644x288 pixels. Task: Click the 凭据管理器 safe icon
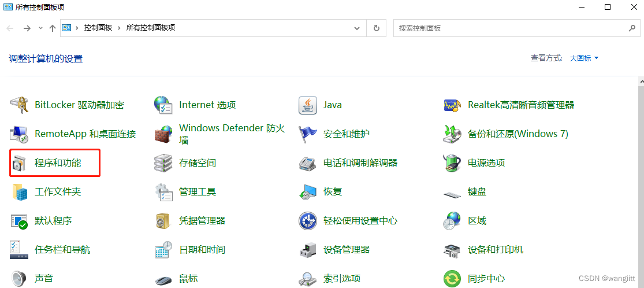[x=163, y=221]
